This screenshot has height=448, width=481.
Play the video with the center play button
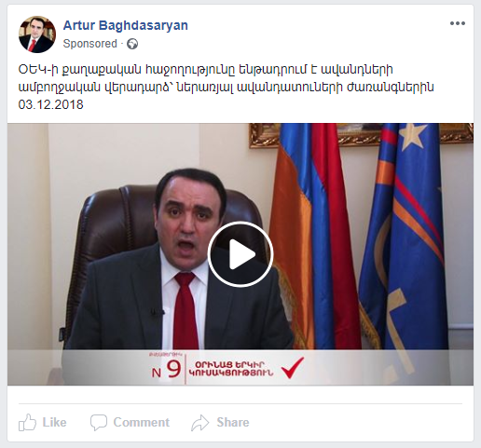click(240, 254)
